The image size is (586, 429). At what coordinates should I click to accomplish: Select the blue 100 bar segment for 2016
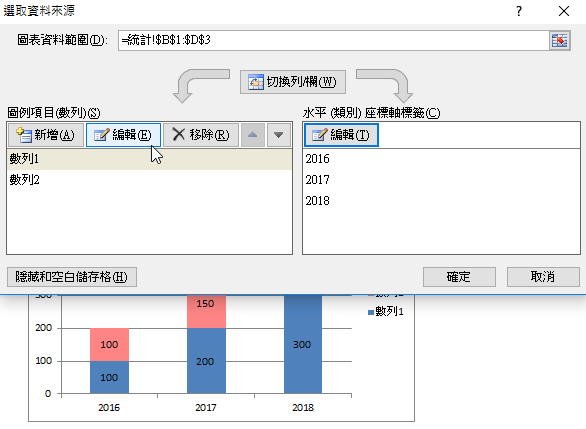pos(109,377)
